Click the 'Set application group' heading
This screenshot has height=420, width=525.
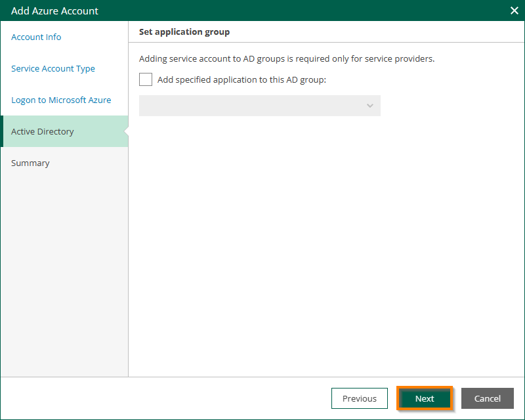click(x=184, y=31)
